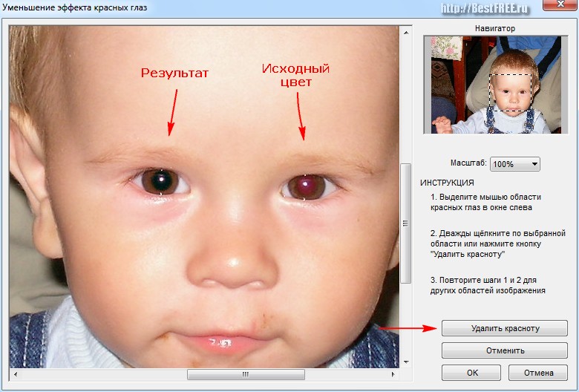Click the horizontal scrollbar left arrow
The height and width of the screenshot is (392, 579).
click(15, 374)
